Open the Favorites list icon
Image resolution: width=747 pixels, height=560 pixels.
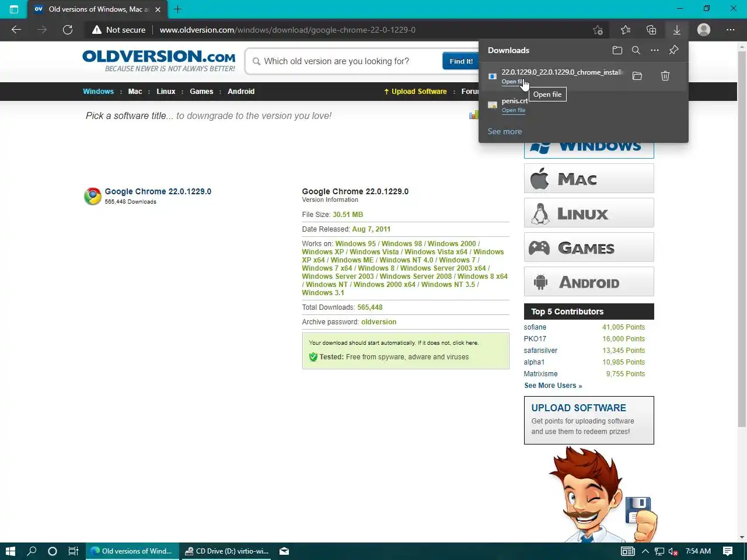626,30
